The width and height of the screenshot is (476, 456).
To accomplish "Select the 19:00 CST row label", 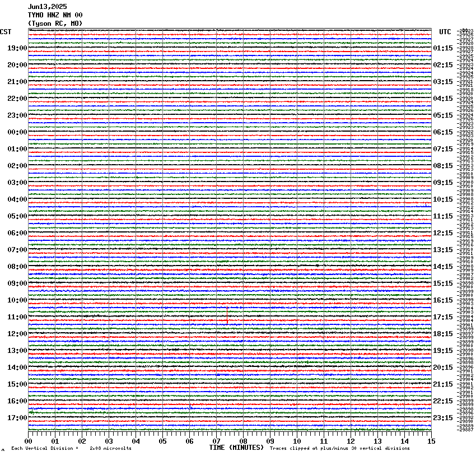I will coord(17,48).
